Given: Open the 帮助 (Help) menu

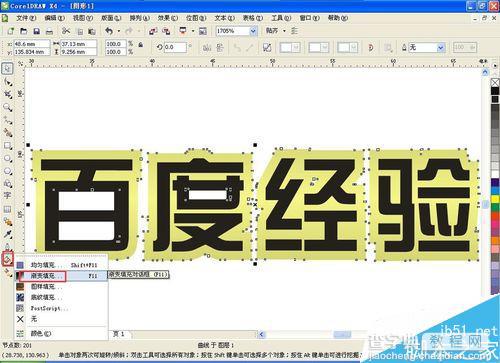Looking at the screenshot, I should coord(338,18).
